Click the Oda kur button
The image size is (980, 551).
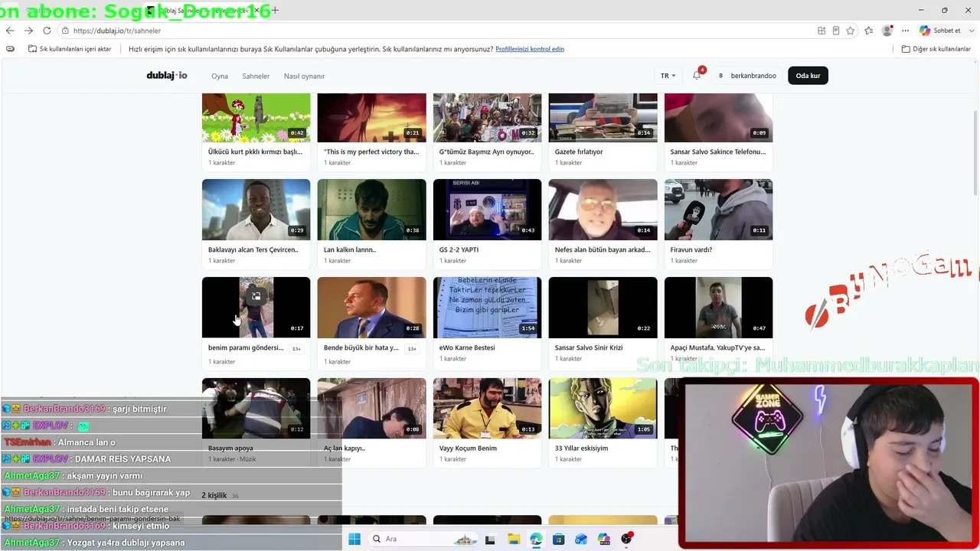(x=808, y=76)
